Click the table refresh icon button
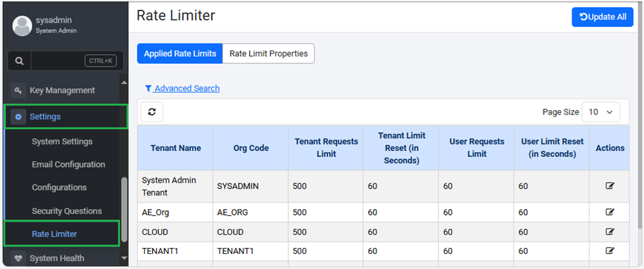 tap(152, 112)
